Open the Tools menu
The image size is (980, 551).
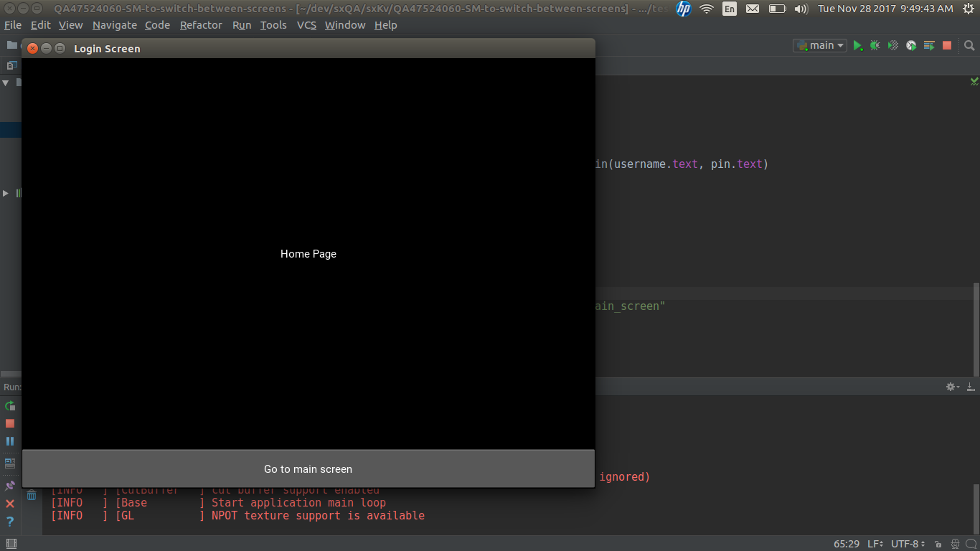pyautogui.click(x=273, y=25)
